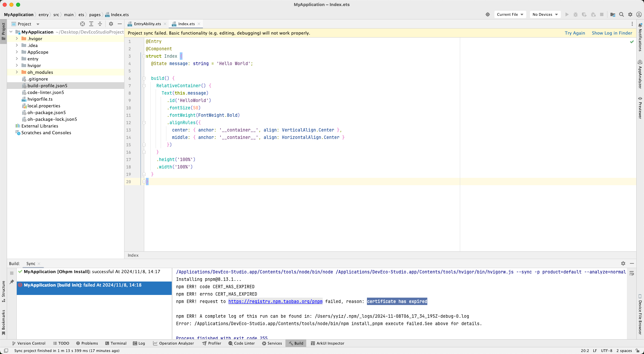644x354 pixels.
Task: Open the Previewer side panel
Action: point(640,108)
